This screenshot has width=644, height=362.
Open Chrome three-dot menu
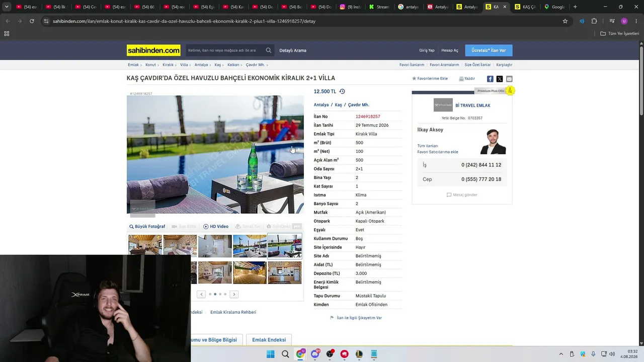point(635,21)
